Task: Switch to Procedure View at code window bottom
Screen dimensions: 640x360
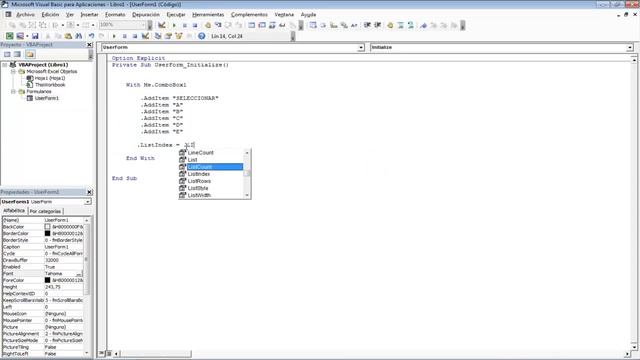Action: [102, 353]
